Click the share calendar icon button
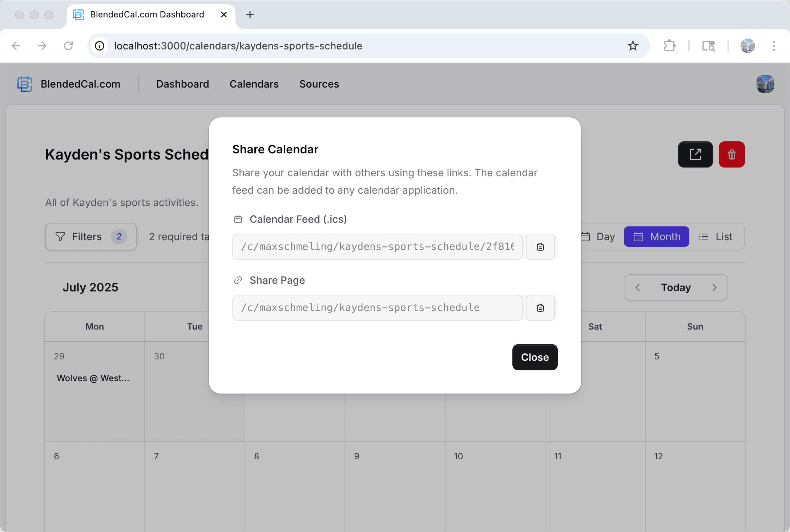Viewport: 790px width, 532px height. coord(695,154)
